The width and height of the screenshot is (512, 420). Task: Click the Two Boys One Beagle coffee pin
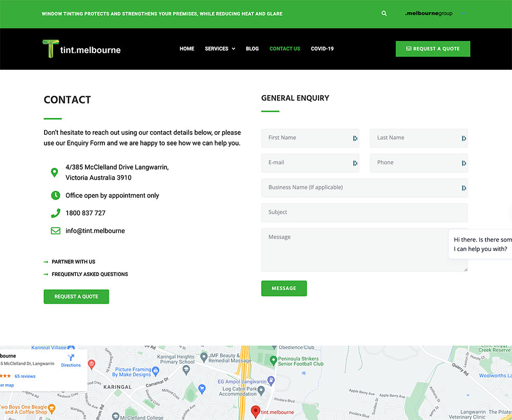tap(52, 408)
